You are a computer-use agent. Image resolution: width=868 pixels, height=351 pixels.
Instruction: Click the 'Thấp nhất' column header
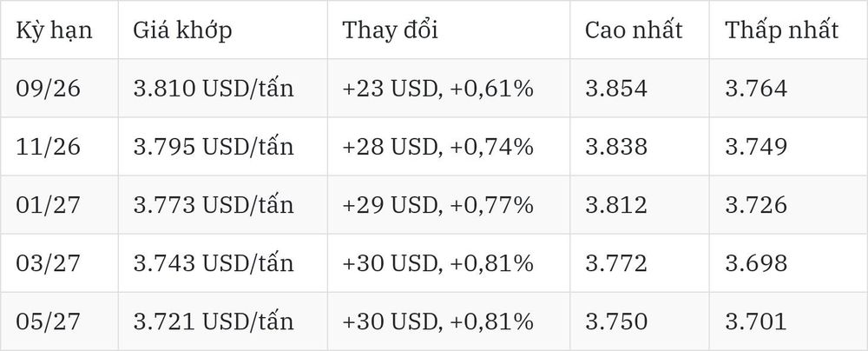click(x=782, y=30)
